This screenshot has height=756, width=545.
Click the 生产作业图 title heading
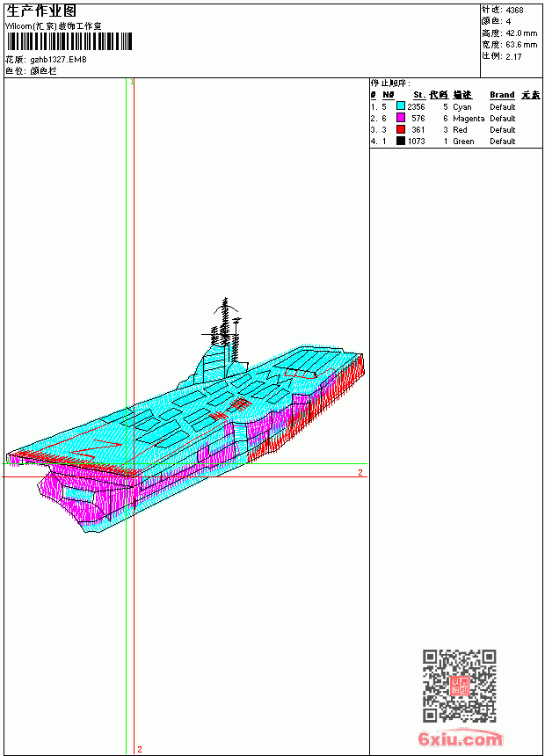pyautogui.click(x=41, y=11)
